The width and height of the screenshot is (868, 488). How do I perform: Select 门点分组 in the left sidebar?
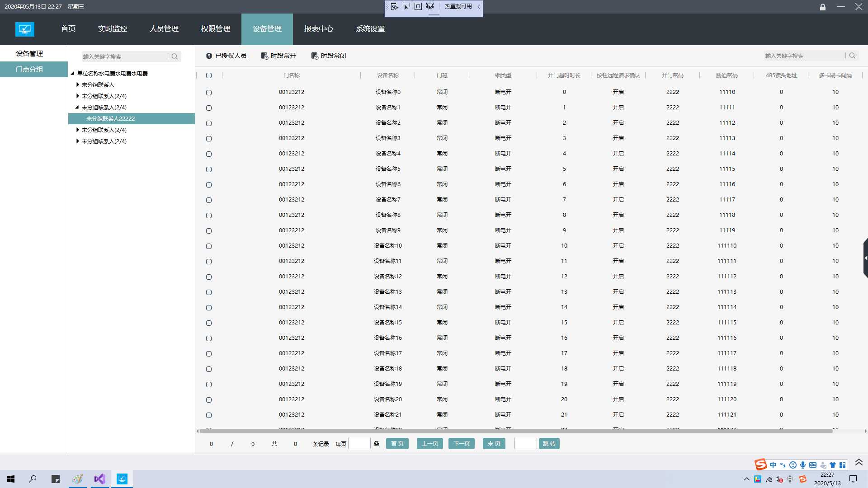point(34,69)
